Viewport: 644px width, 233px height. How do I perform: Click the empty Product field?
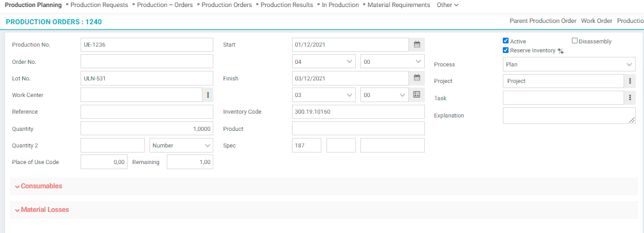pyautogui.click(x=358, y=128)
